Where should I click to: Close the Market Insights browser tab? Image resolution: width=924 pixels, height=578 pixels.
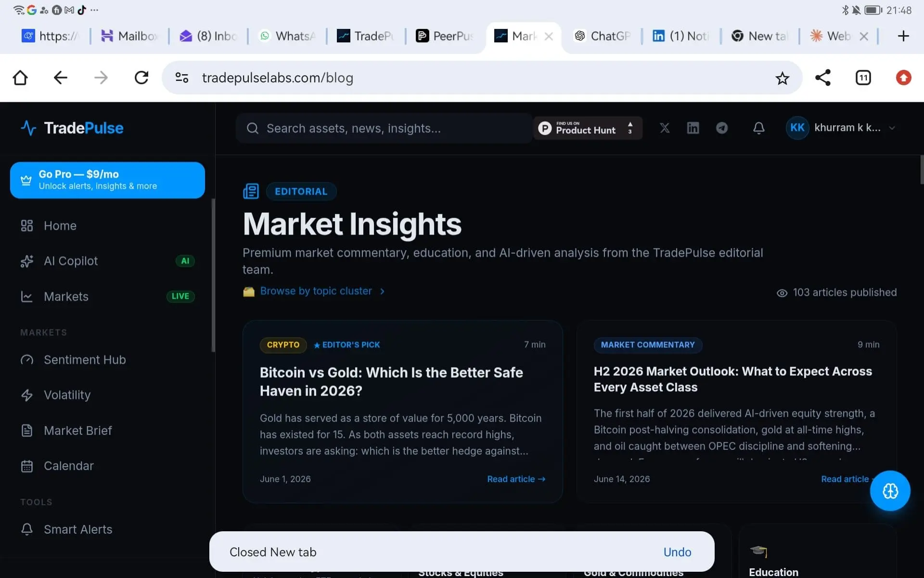(x=549, y=36)
